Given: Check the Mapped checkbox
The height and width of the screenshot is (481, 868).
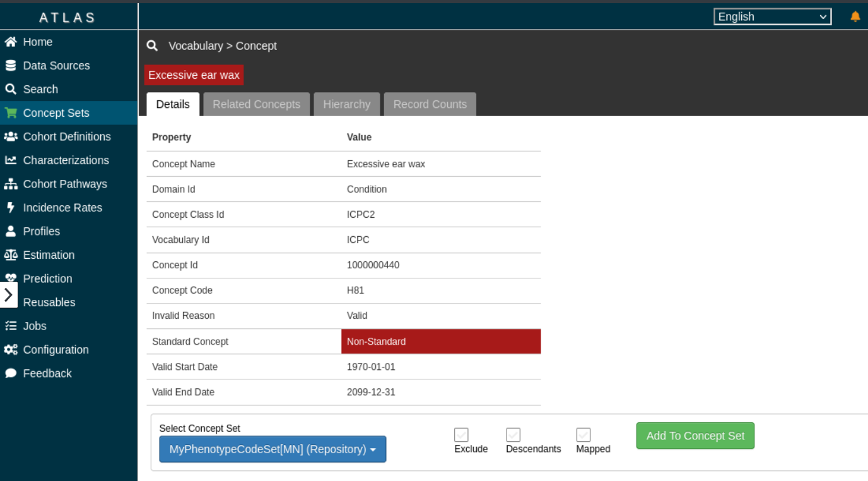Looking at the screenshot, I should pos(584,435).
